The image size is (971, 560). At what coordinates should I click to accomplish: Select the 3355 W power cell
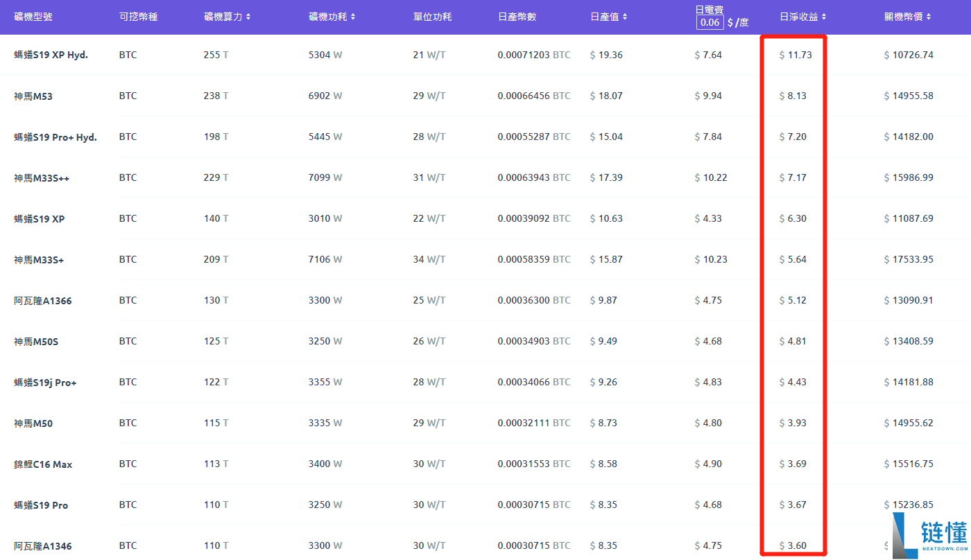[x=325, y=382]
